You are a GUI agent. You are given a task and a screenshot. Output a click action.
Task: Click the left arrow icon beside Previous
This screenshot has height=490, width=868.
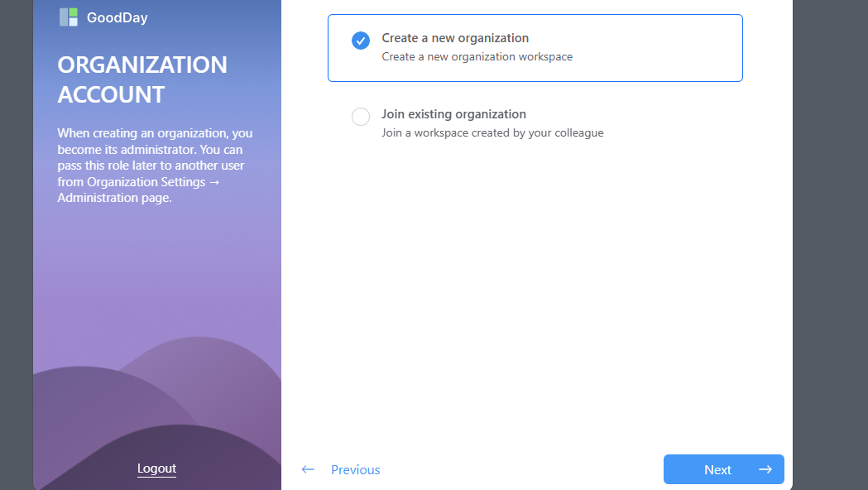pos(308,469)
